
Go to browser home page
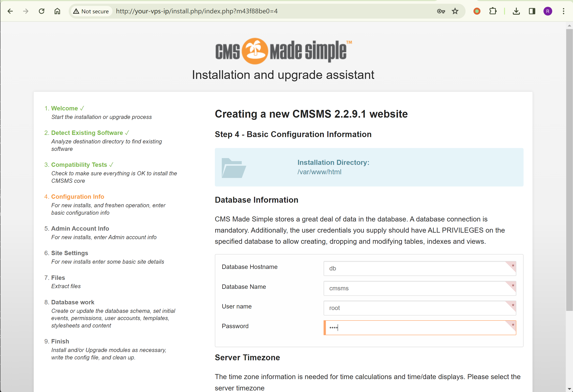point(57,11)
